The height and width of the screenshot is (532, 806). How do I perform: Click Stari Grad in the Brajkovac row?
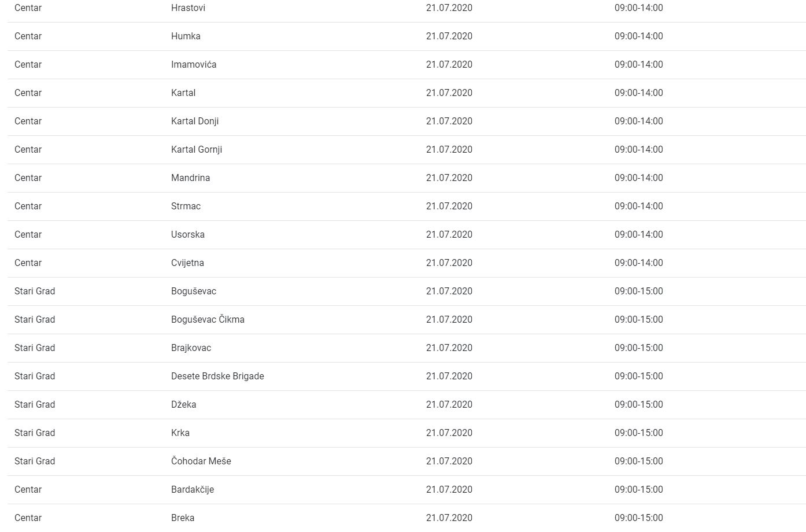[x=35, y=348]
